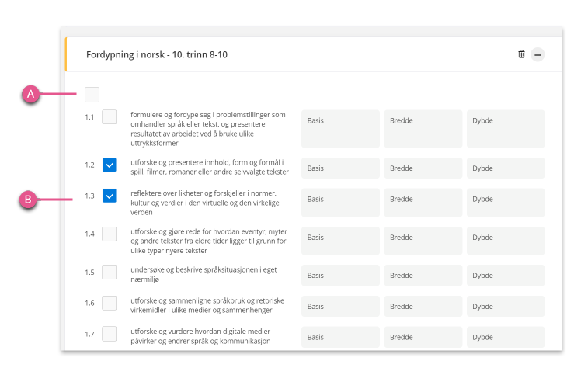This screenshot has height=368, width=588.
Task: Click the row number 1.7
Action: (89, 334)
